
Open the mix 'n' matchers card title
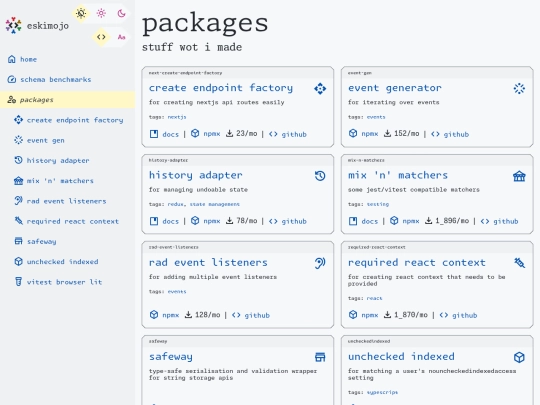[x=398, y=175]
